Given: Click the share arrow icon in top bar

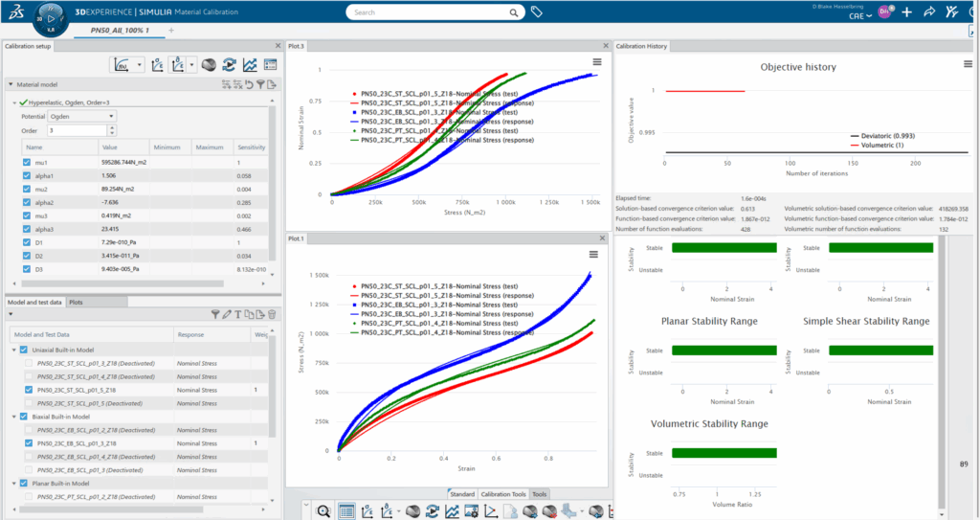Looking at the screenshot, I should pyautogui.click(x=928, y=12).
